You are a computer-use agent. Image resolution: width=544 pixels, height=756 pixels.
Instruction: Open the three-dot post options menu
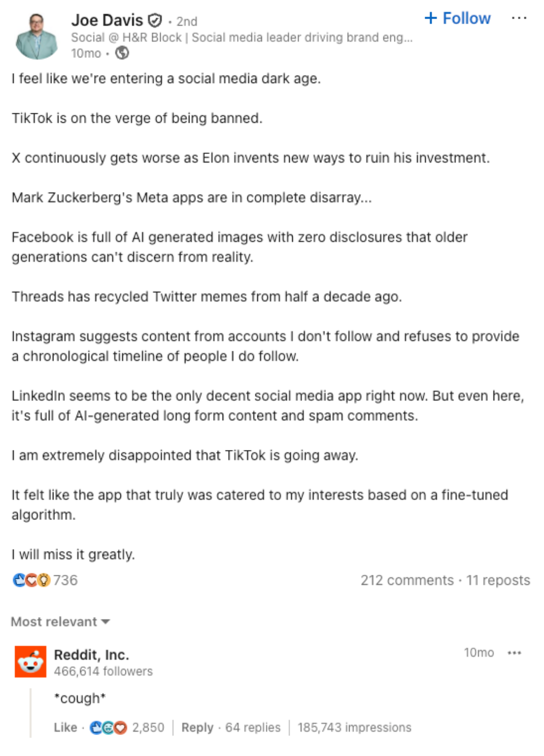click(518, 18)
